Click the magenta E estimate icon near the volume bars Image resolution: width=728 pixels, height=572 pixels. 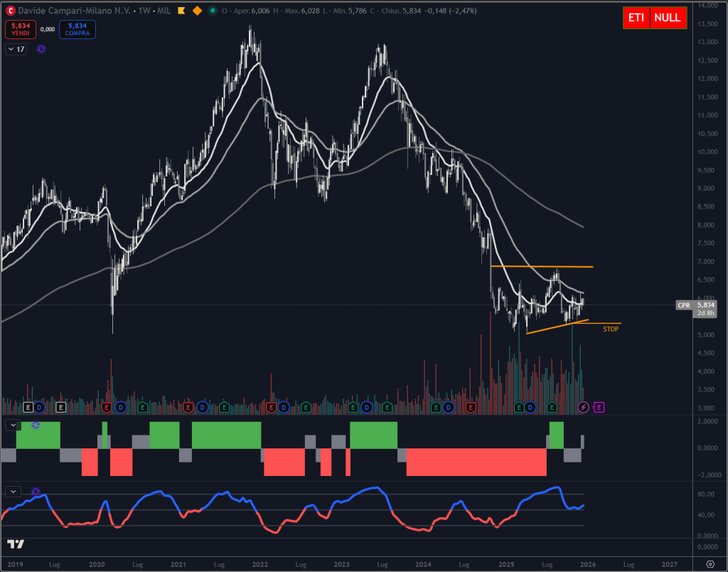(598, 407)
